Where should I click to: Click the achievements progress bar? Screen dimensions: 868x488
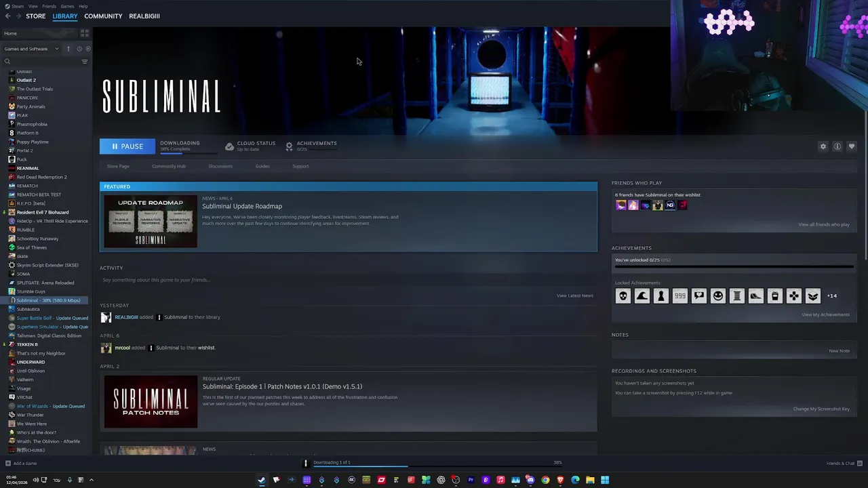[x=734, y=266]
